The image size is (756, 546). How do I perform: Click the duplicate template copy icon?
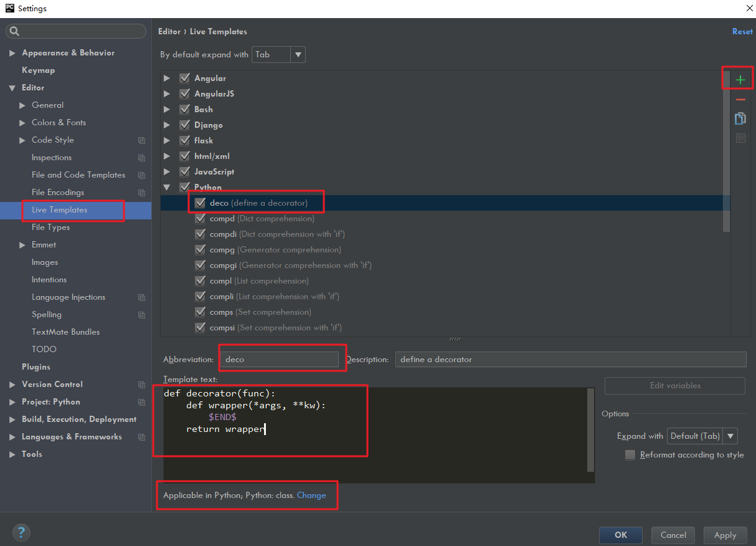click(x=740, y=118)
